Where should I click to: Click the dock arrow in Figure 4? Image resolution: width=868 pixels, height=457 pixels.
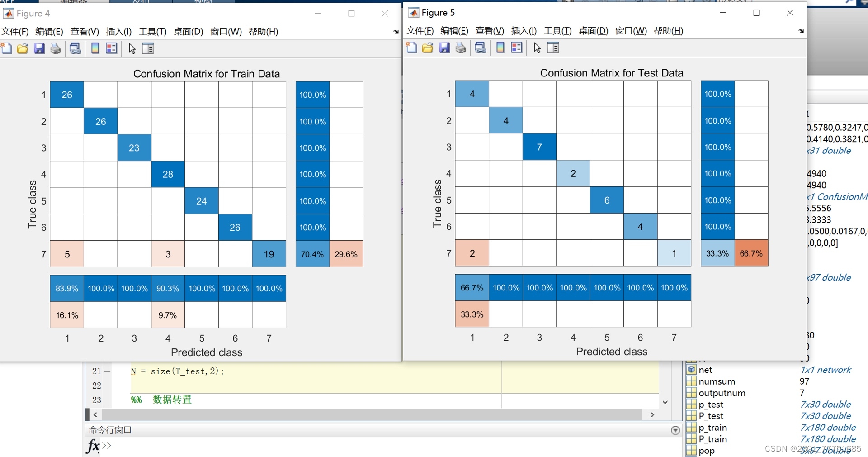point(396,32)
